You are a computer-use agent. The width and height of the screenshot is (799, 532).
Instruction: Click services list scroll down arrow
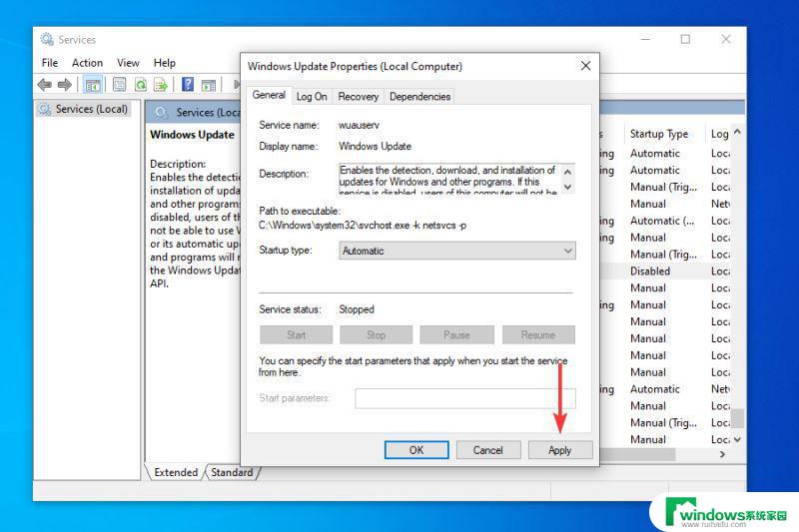coord(737,439)
